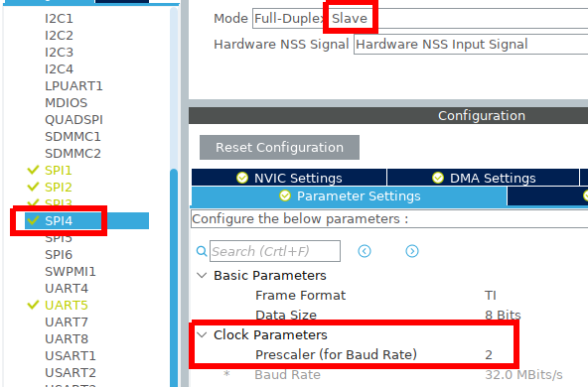588x387 pixels.
Task: Select SWPMI1 peripheral
Action: tap(71, 271)
